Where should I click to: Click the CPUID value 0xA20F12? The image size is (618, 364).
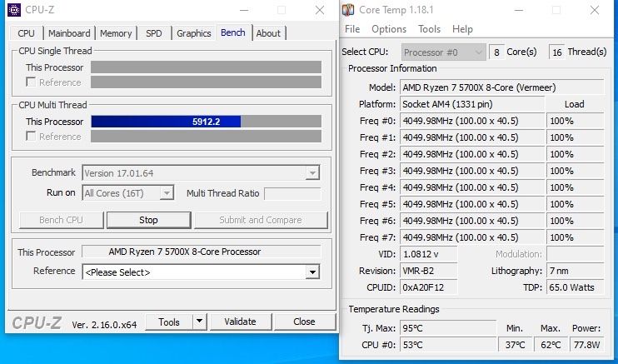pos(428,287)
